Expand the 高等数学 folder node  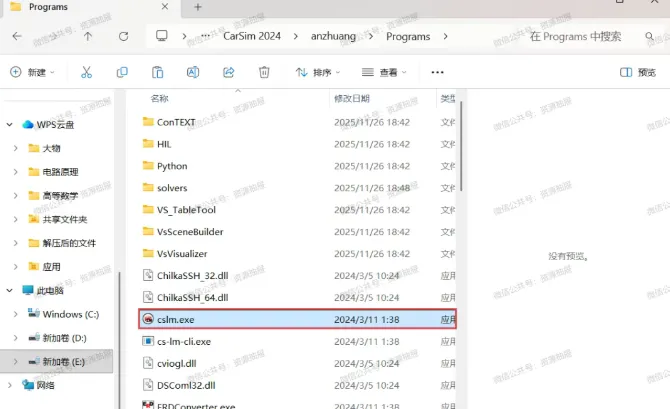tap(15, 196)
